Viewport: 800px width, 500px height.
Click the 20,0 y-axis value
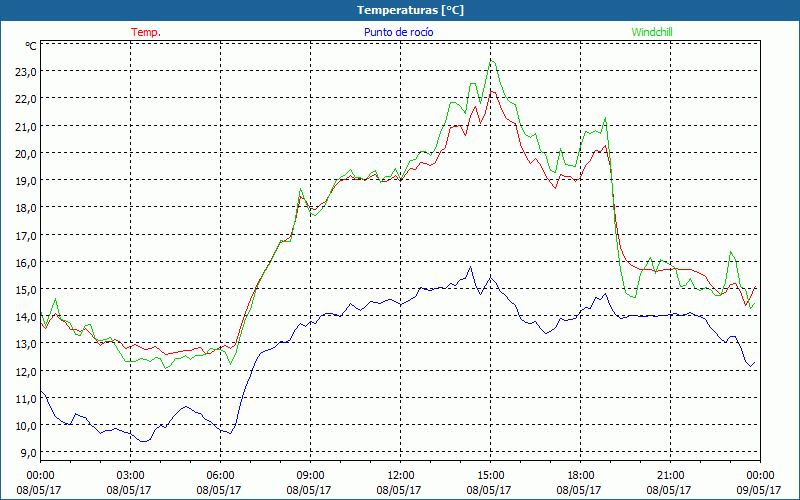point(26,153)
